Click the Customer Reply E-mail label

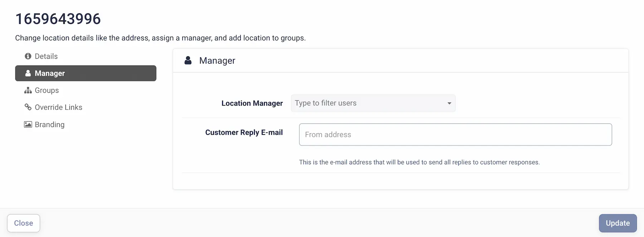coord(244,132)
